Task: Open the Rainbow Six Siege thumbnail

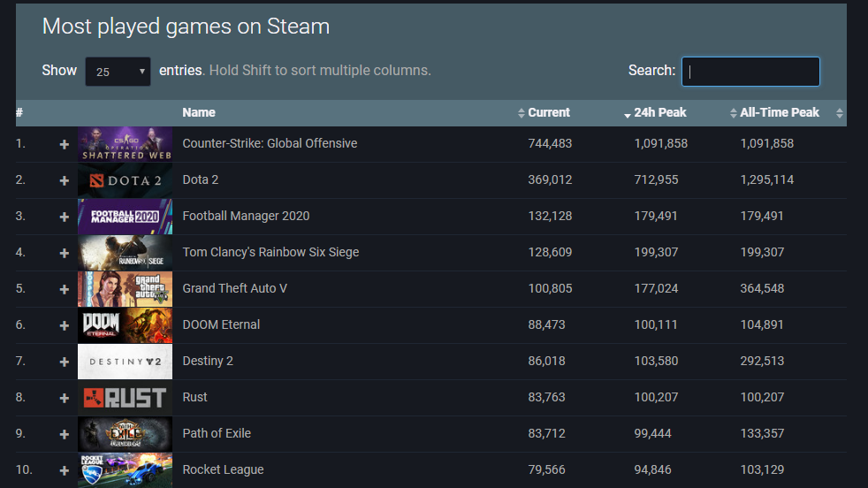Action: click(x=126, y=253)
